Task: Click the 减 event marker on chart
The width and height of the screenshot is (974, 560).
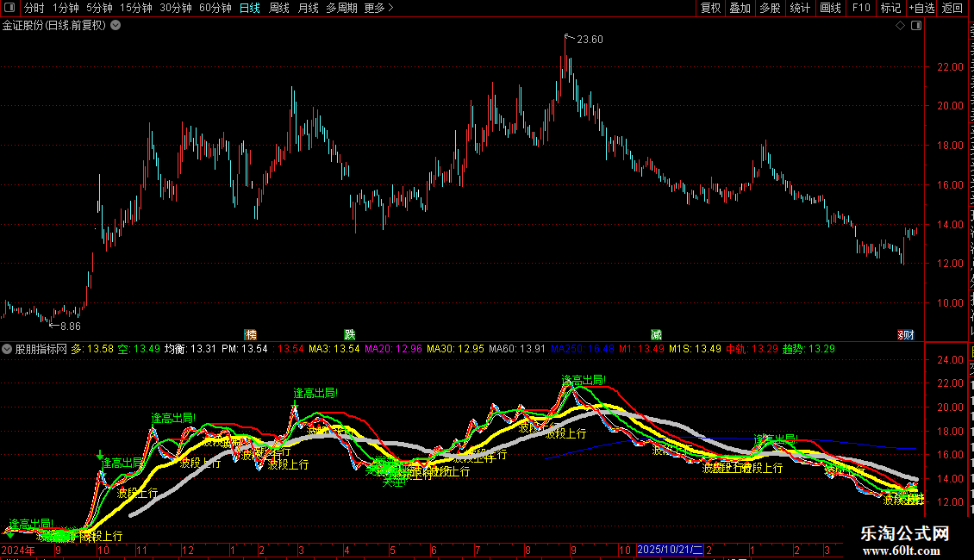Action: coord(656,334)
